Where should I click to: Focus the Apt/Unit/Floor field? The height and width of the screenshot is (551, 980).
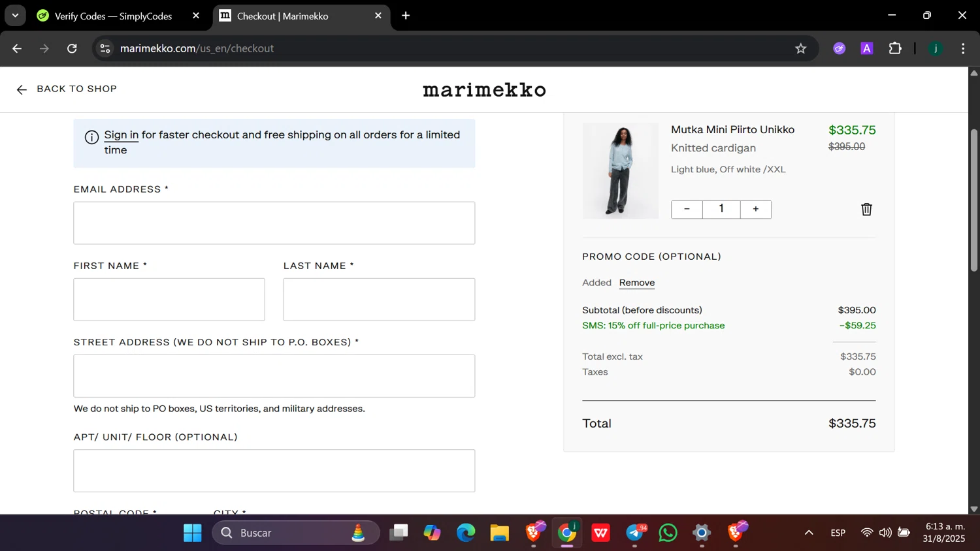pyautogui.click(x=274, y=471)
